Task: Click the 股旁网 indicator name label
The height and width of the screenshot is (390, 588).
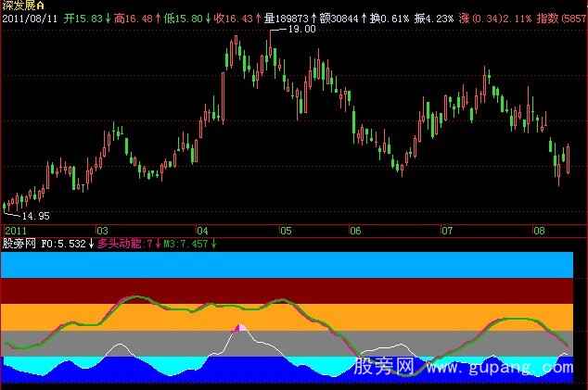Action: (x=19, y=244)
